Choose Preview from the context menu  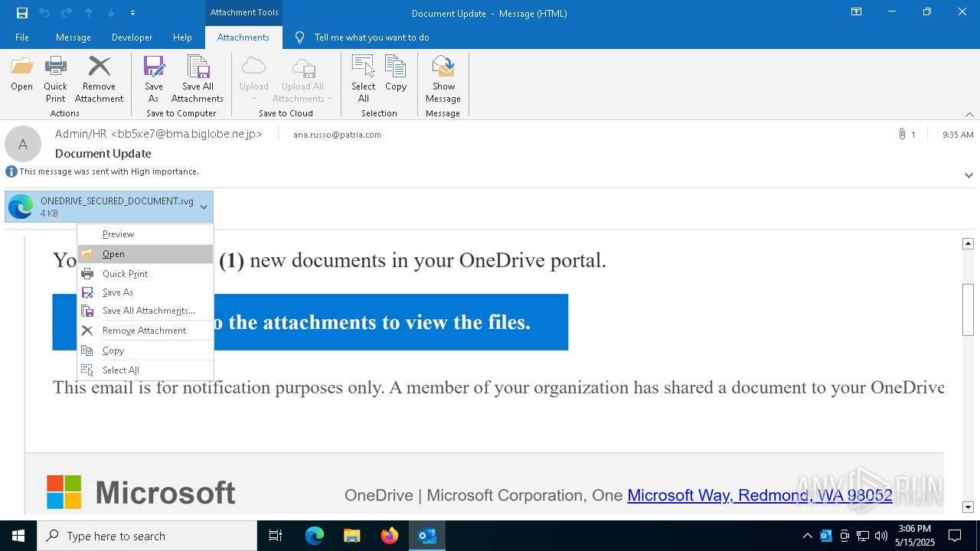point(145,234)
